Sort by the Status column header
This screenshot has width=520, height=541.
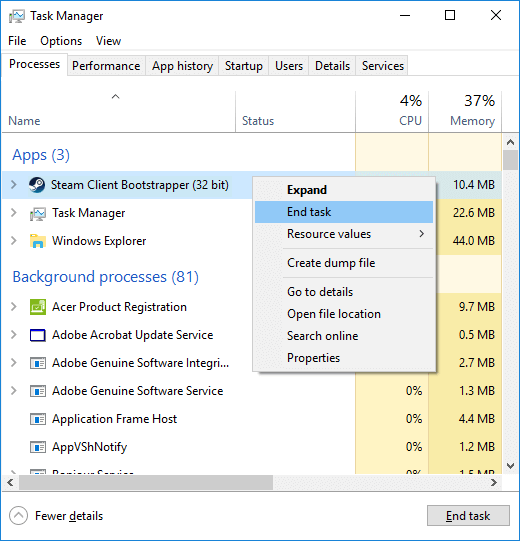[x=295, y=111]
